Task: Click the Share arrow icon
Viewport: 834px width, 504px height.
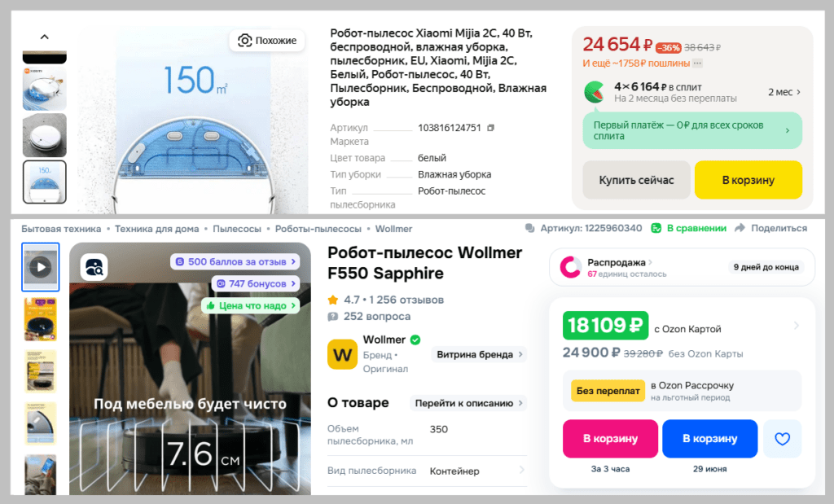Action: coord(740,228)
